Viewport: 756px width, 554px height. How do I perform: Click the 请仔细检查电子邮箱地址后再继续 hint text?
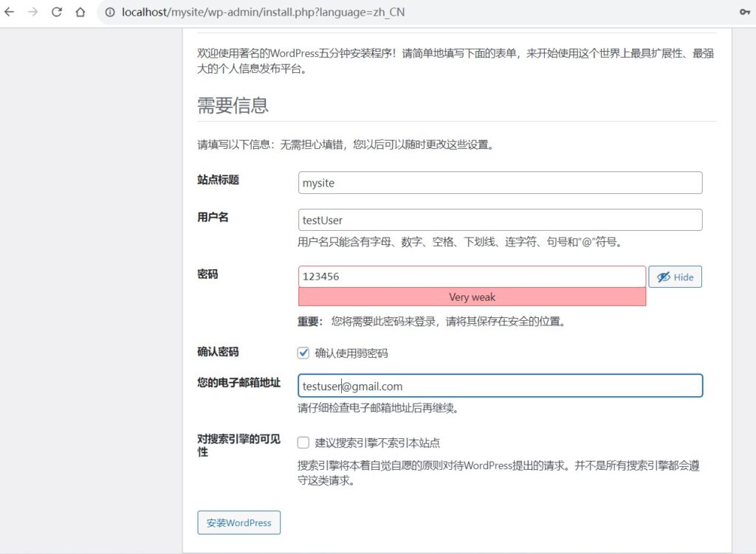click(x=378, y=408)
